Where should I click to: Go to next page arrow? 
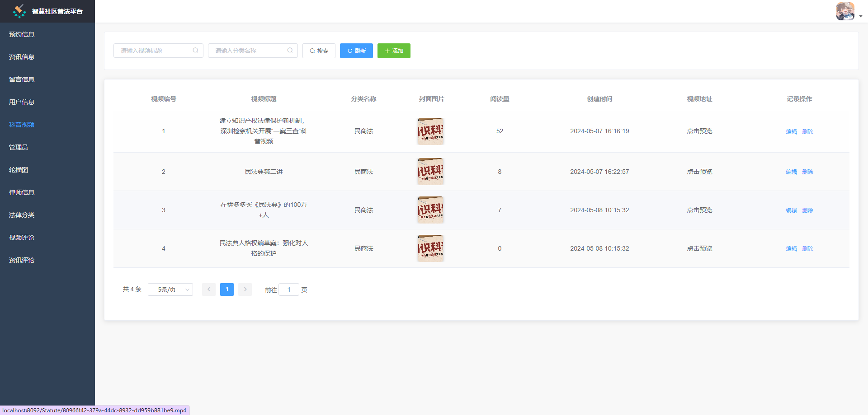coord(245,289)
